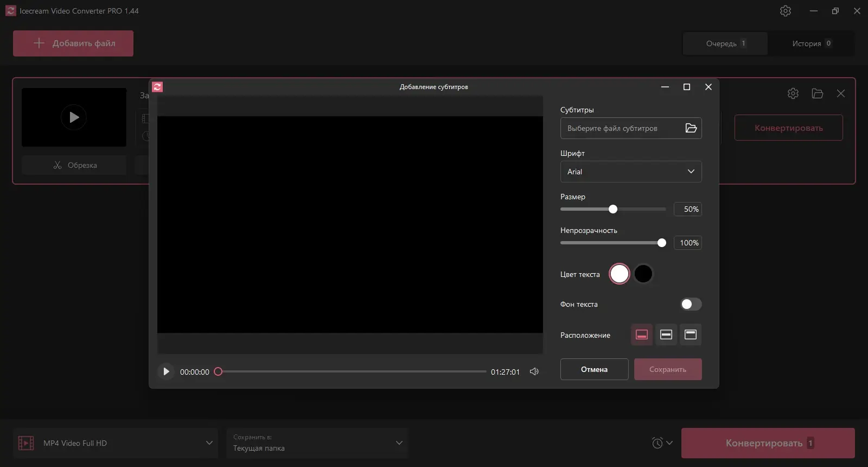Close the subtitle dialog window
Screen dimensions: 868x467
click(709, 87)
